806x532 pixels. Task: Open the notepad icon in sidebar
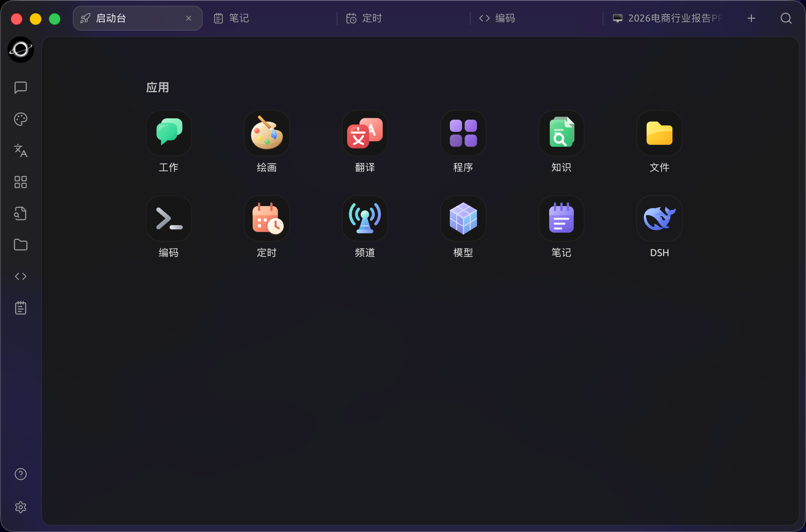pos(21,308)
